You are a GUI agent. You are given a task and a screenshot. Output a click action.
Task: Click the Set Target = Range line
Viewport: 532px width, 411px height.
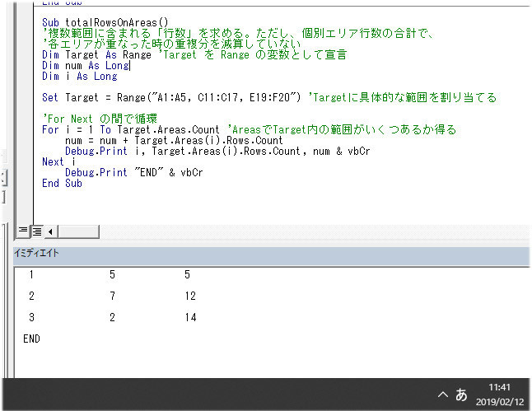pos(269,97)
